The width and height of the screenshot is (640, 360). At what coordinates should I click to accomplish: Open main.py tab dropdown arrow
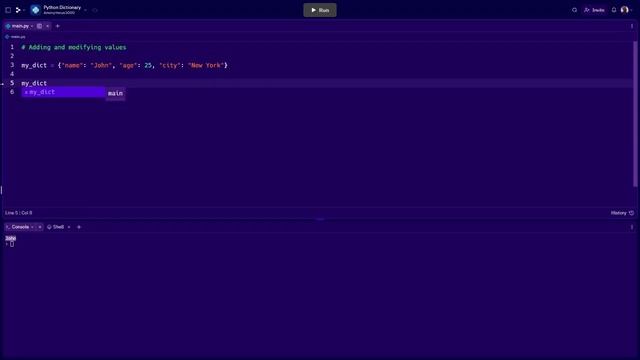[x=32, y=26]
